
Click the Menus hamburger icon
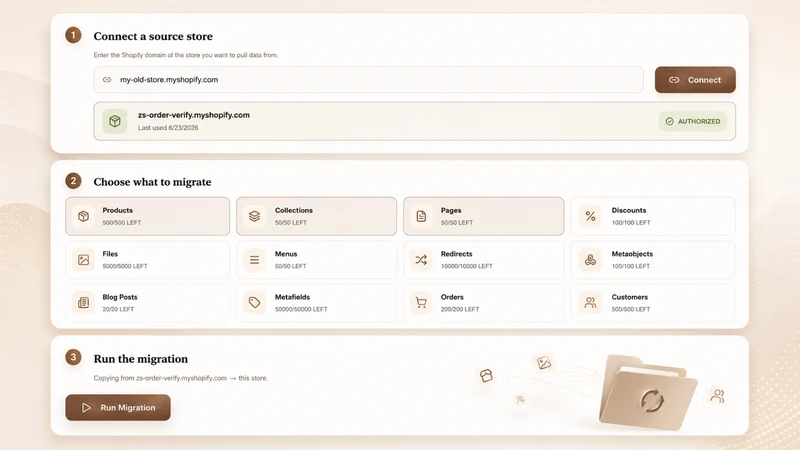click(x=254, y=260)
